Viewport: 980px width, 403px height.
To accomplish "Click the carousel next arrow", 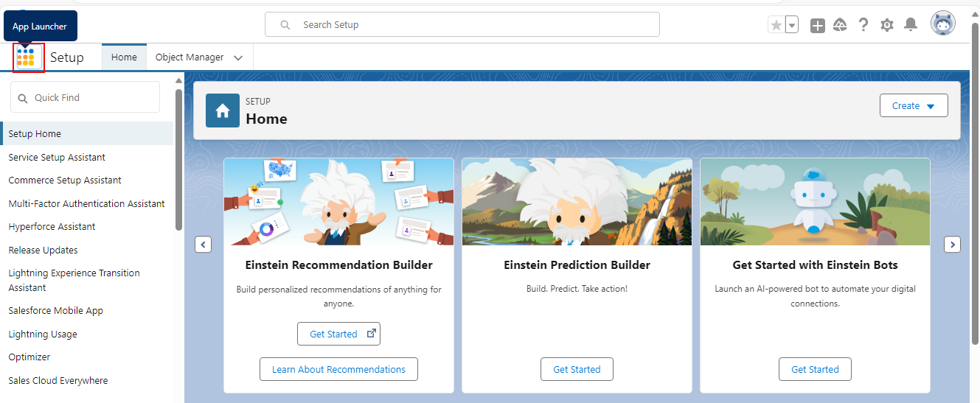I will (x=953, y=245).
